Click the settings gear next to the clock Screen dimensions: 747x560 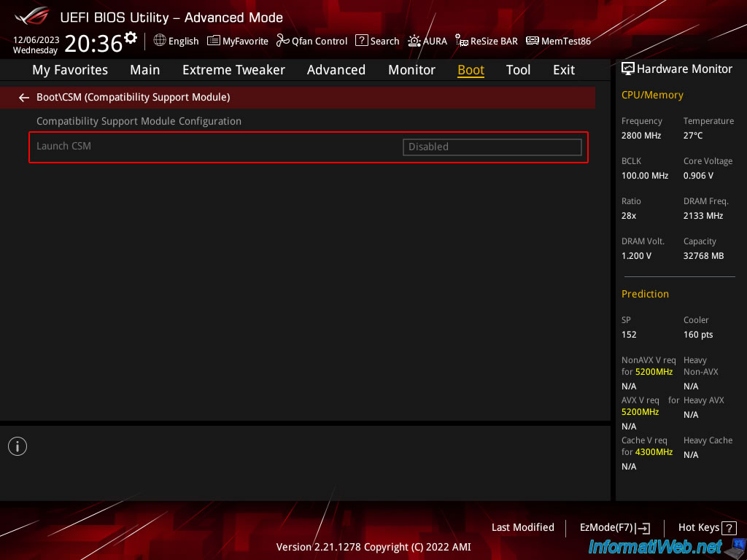131,38
